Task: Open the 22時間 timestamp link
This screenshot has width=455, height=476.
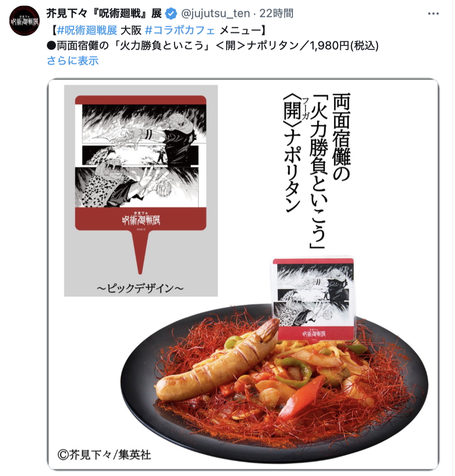Action: click(276, 13)
